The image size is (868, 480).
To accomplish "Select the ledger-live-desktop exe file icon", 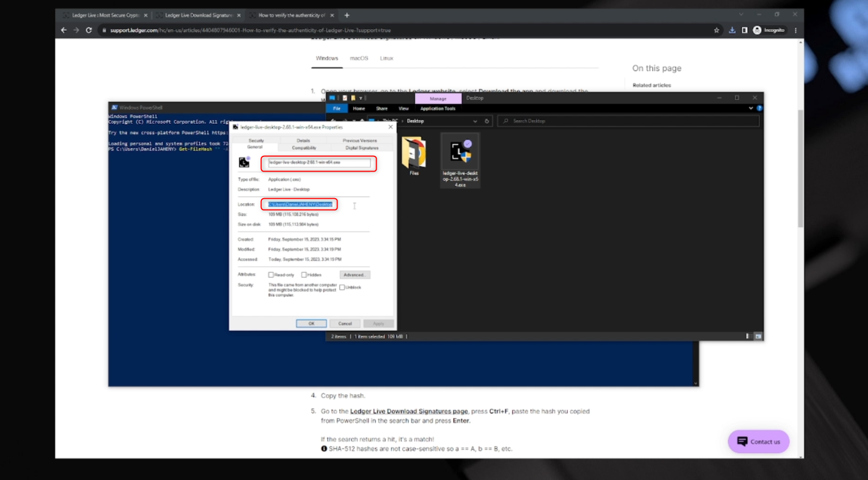I will [x=460, y=153].
